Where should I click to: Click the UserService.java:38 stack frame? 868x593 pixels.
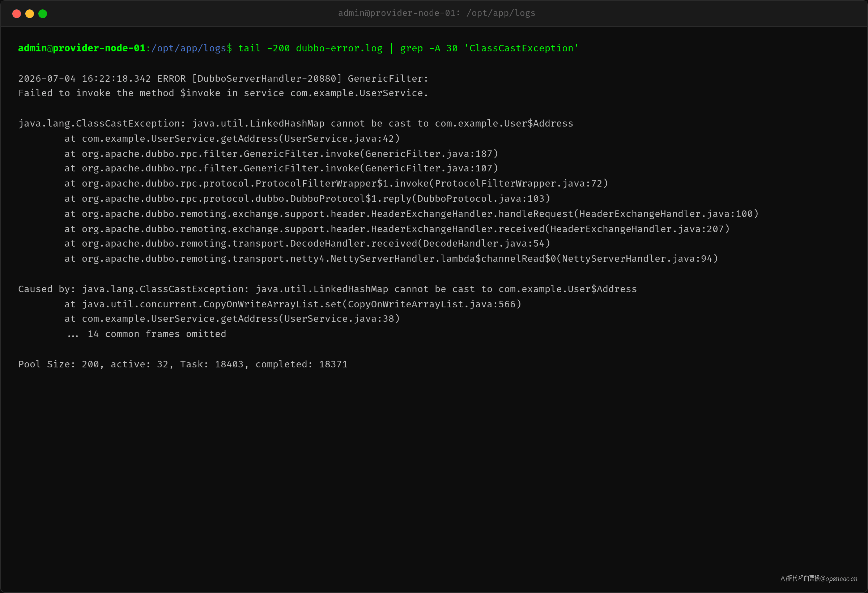click(232, 319)
